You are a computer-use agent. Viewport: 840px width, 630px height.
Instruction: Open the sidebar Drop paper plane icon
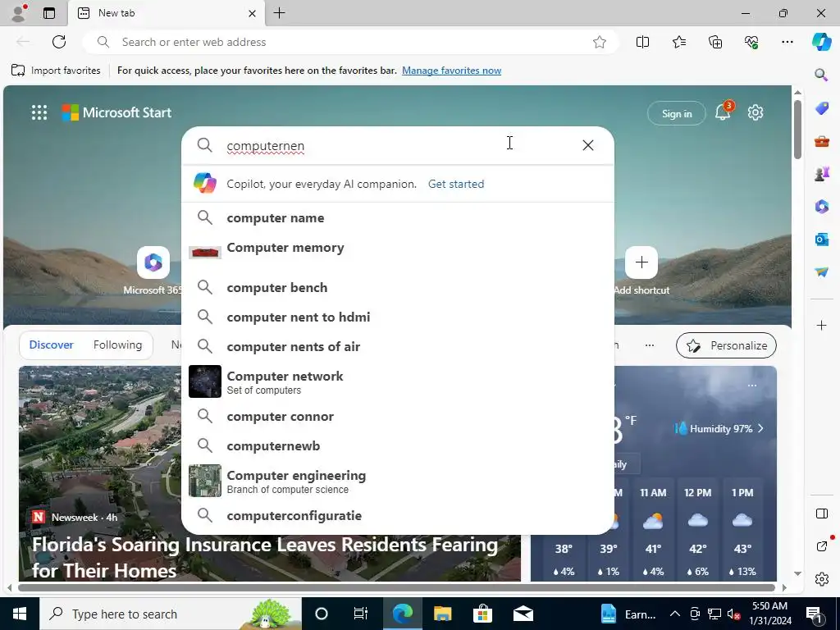click(821, 272)
